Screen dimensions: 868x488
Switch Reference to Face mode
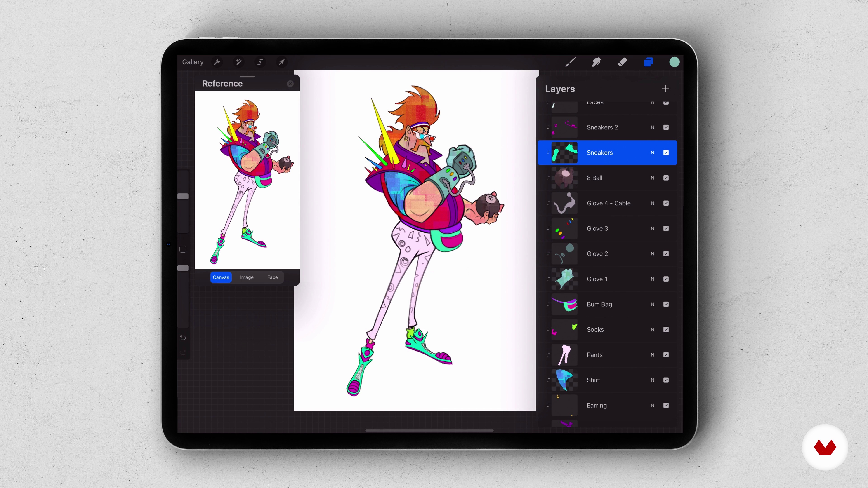point(273,277)
